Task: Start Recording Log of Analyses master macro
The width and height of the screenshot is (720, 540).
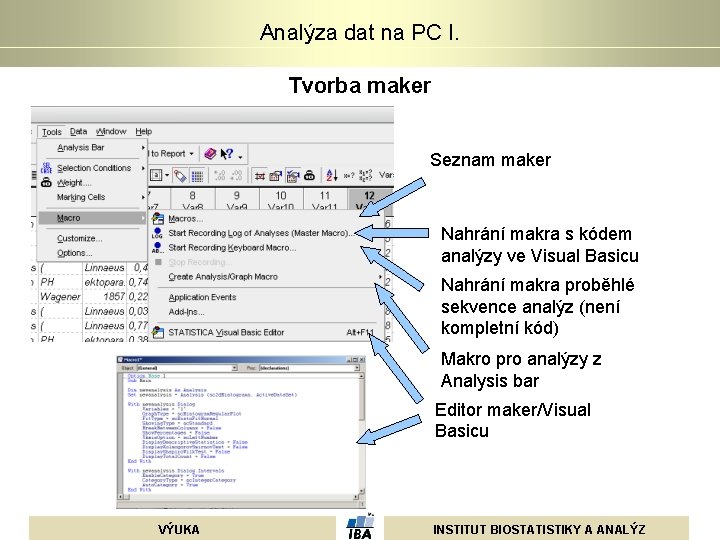Action: [x=266, y=233]
